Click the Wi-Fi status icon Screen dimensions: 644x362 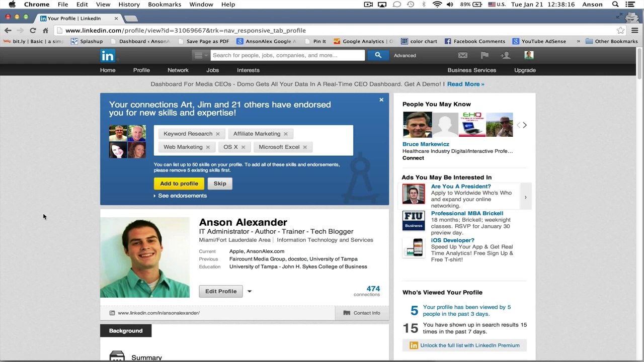437,5
